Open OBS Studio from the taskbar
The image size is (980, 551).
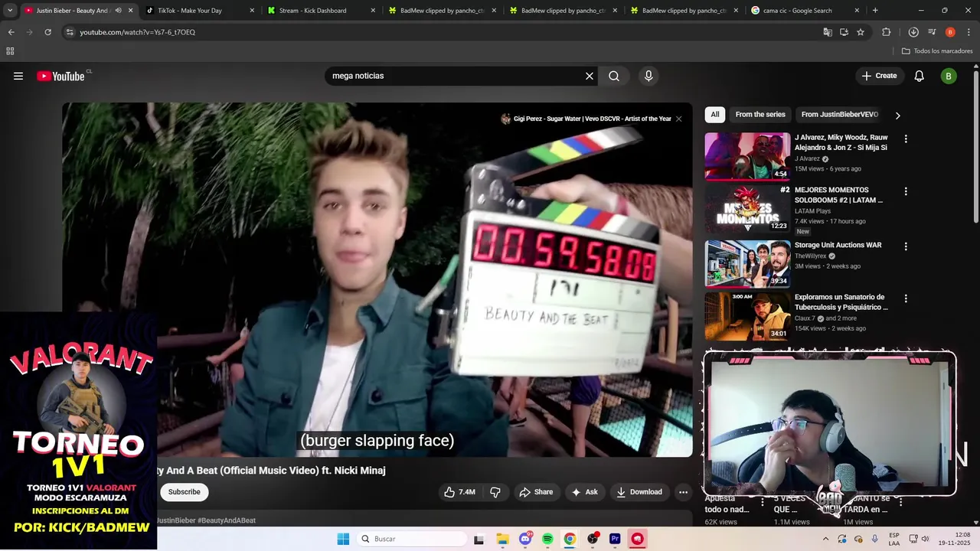pos(593,539)
